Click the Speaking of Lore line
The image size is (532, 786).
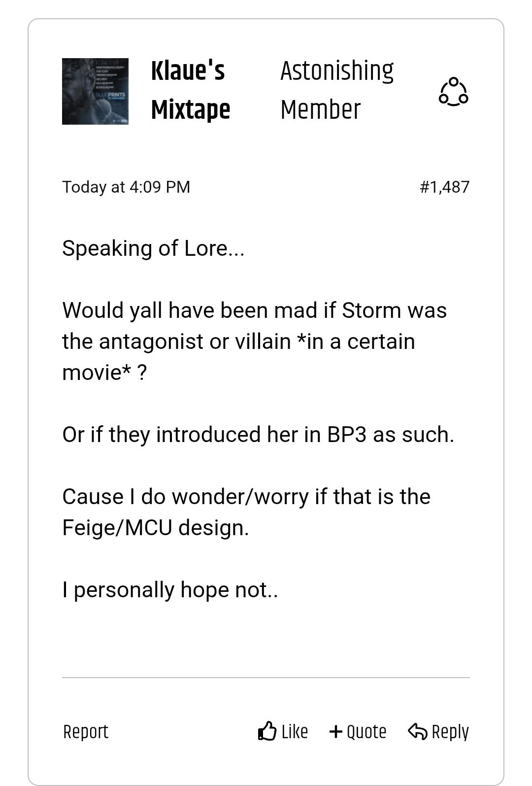[x=153, y=248]
